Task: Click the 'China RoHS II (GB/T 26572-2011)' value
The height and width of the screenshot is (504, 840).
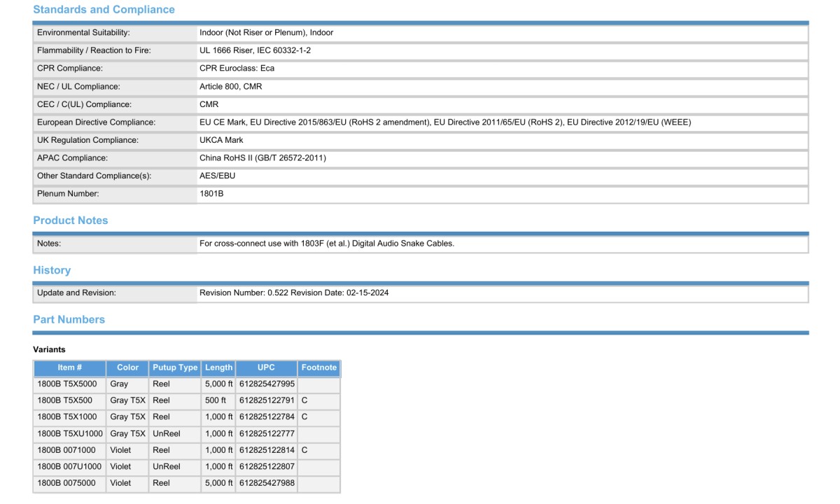Action: coord(262,158)
